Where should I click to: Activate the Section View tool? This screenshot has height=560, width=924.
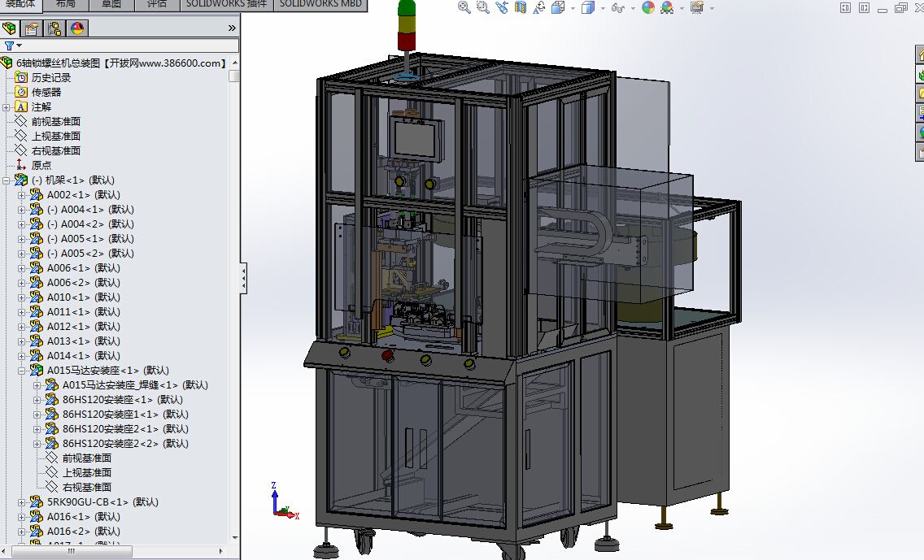[x=520, y=7]
